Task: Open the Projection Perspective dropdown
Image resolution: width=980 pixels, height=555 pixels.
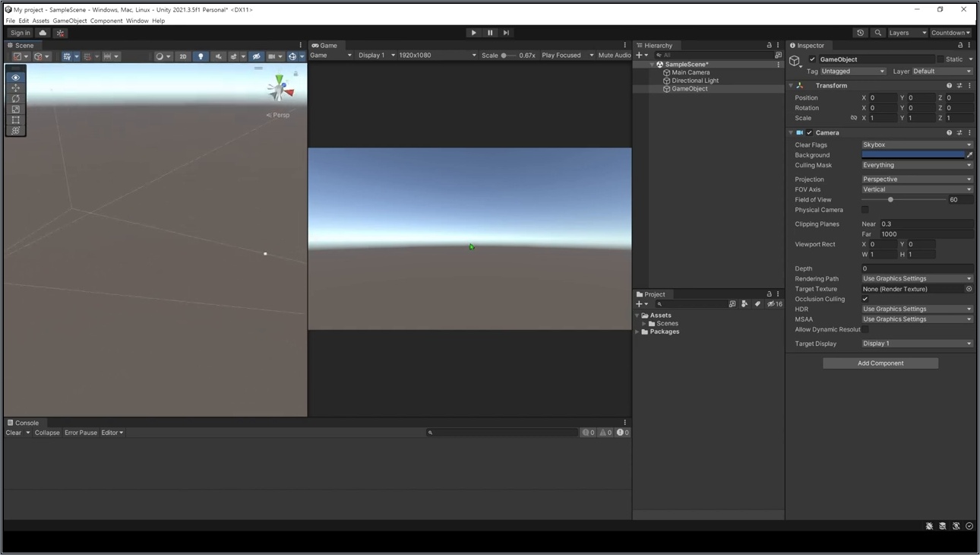Action: [x=917, y=179]
